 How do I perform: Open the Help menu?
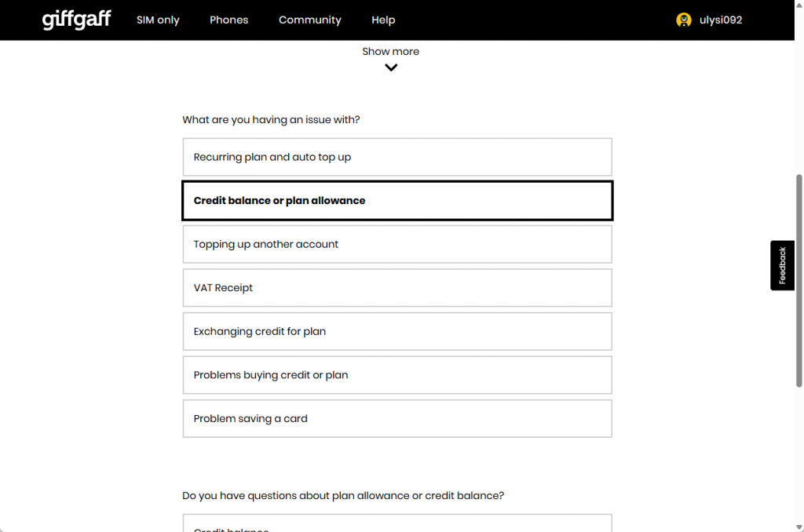[383, 20]
